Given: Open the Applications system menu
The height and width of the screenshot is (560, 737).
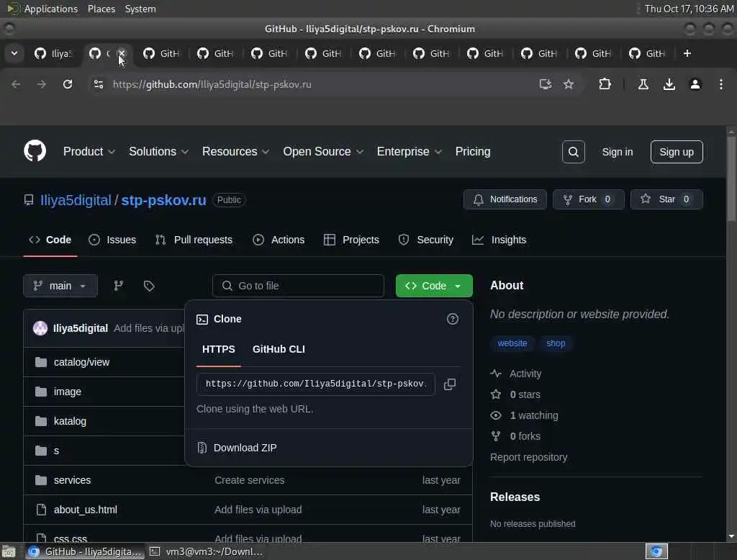Looking at the screenshot, I should pyautogui.click(x=51, y=9).
